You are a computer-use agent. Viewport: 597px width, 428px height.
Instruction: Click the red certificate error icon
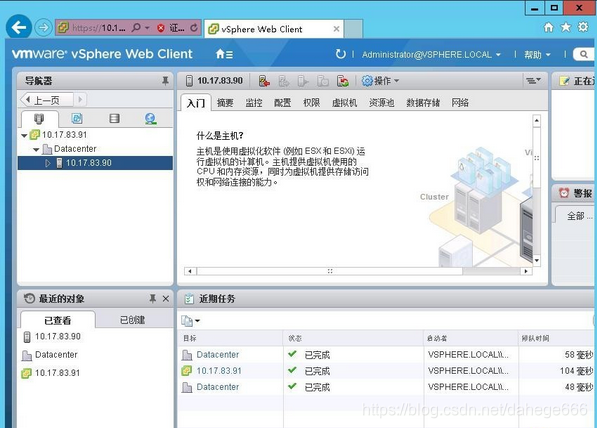pos(161,28)
